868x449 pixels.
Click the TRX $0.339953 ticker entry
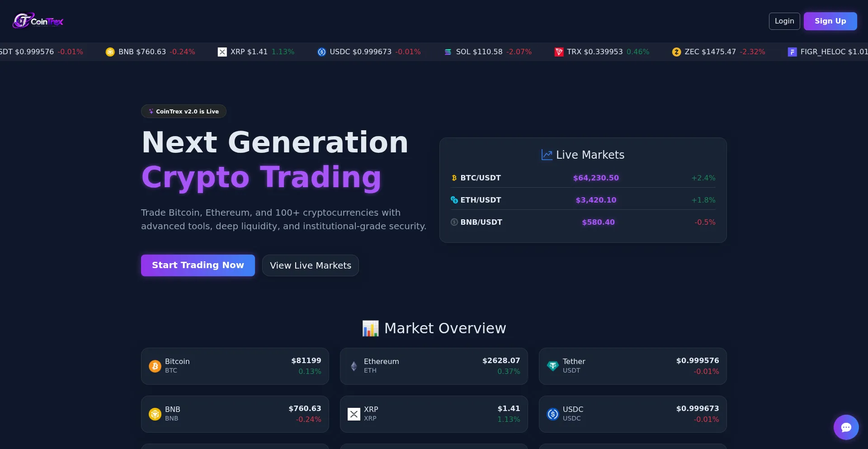click(x=602, y=52)
